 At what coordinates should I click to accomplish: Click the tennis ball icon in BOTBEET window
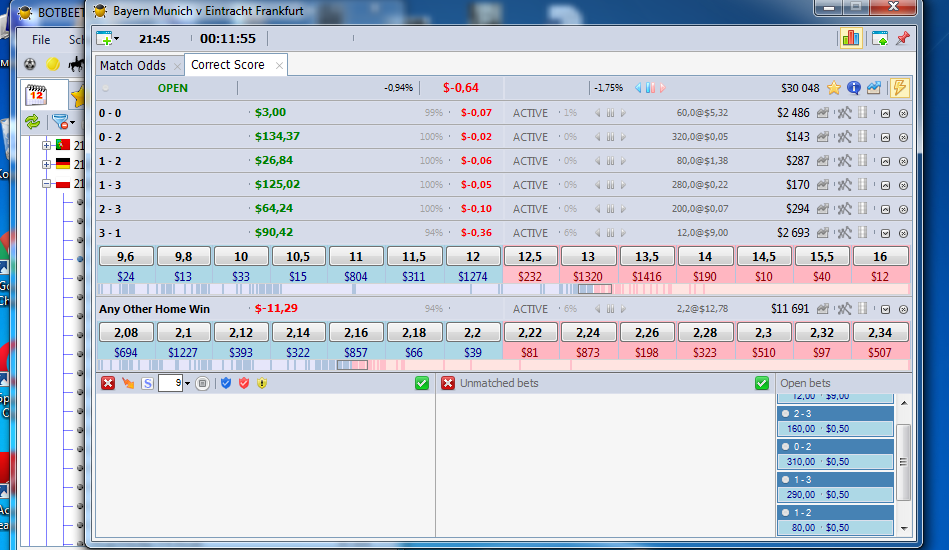pos(53,64)
